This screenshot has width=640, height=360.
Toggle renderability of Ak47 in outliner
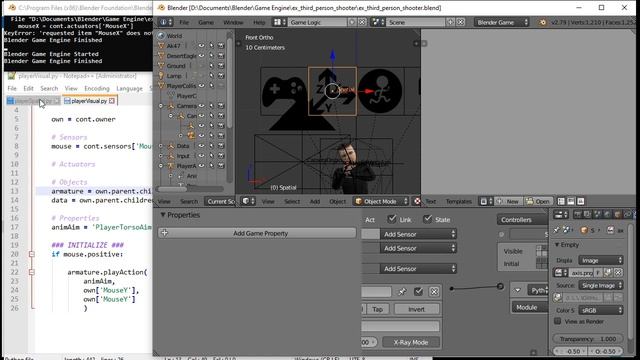click(221, 46)
